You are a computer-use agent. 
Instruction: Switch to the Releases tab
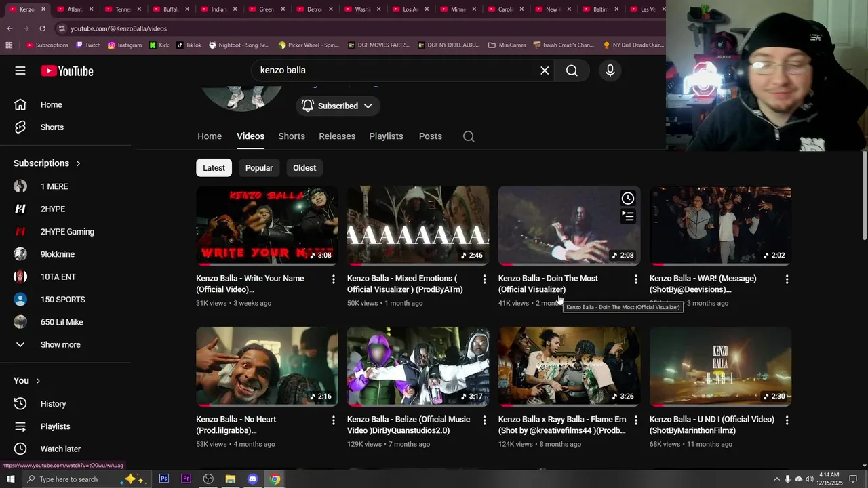tap(337, 136)
